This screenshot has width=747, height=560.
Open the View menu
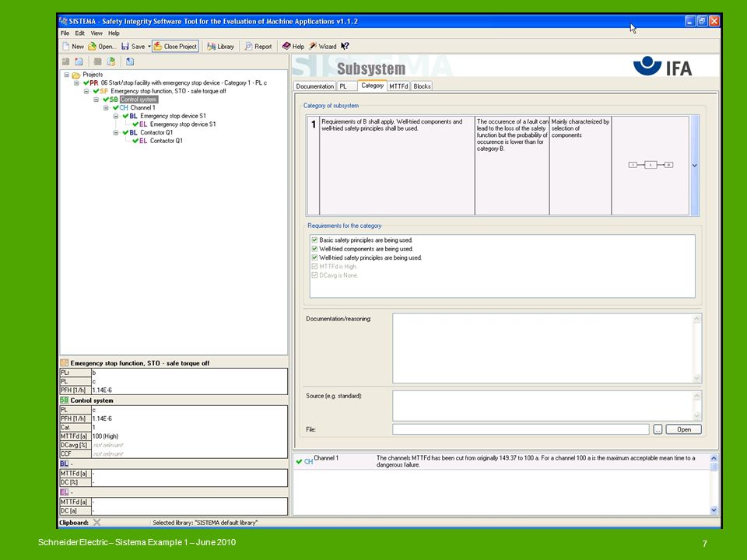96,33
